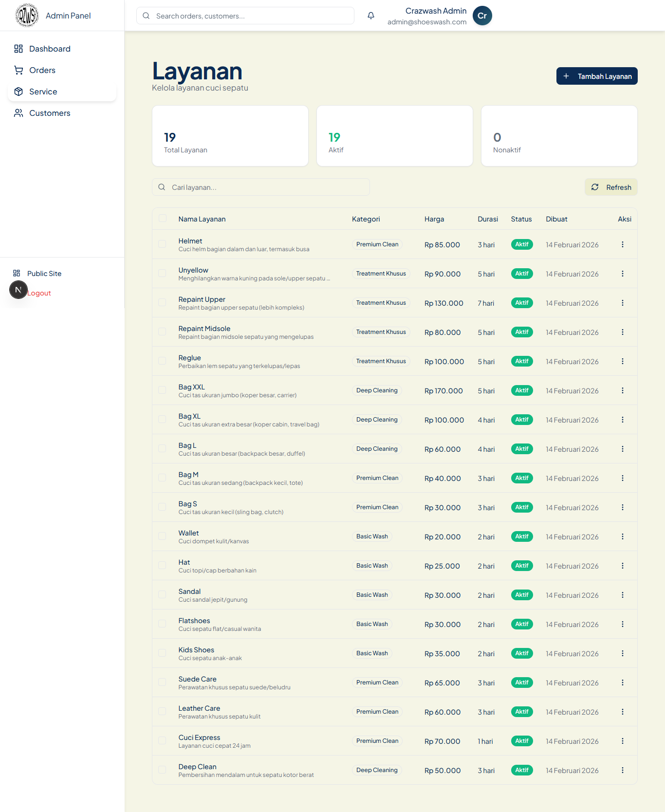Click the Crazwash logo in the sidebar
This screenshot has width=665, height=812.
point(27,16)
